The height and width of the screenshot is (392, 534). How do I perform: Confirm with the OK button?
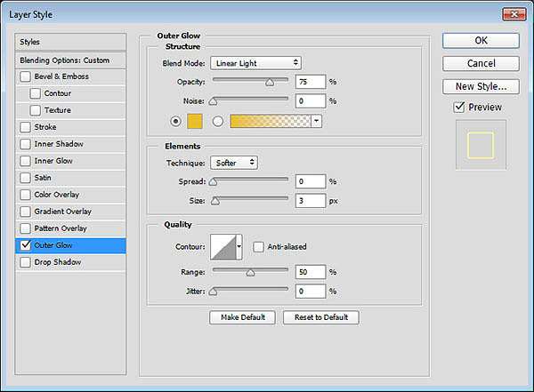click(x=481, y=41)
